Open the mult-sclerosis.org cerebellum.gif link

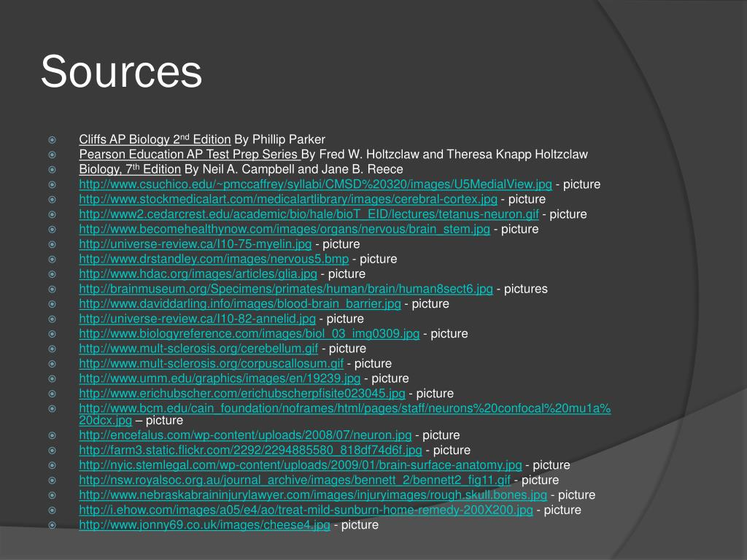[198, 349]
